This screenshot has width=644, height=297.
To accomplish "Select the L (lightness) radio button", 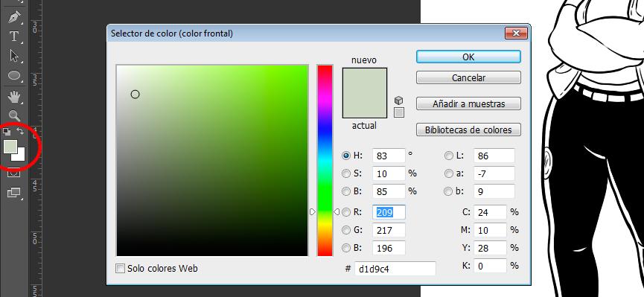I will pyautogui.click(x=448, y=156).
